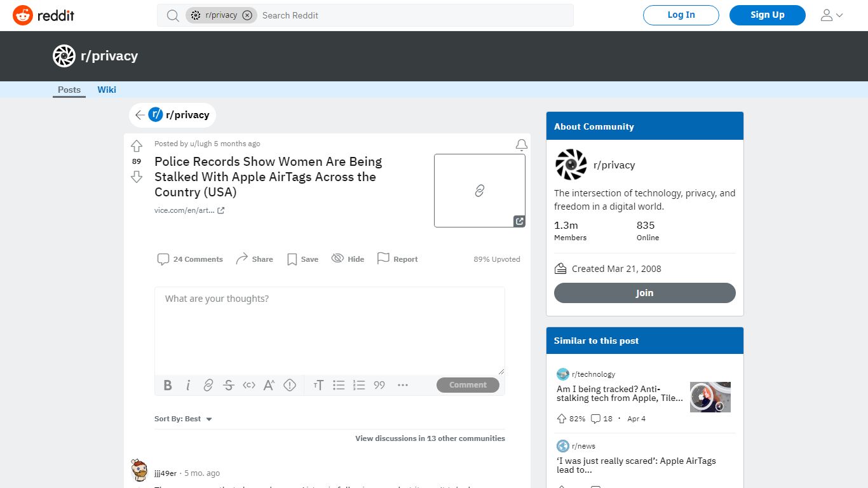Insert a quote block

pos(379,385)
